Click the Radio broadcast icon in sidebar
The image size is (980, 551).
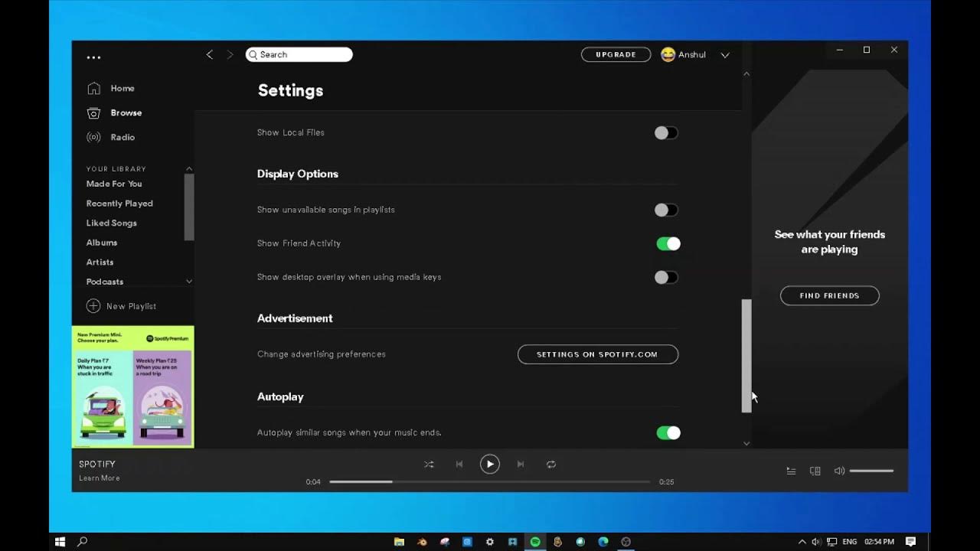tap(93, 137)
